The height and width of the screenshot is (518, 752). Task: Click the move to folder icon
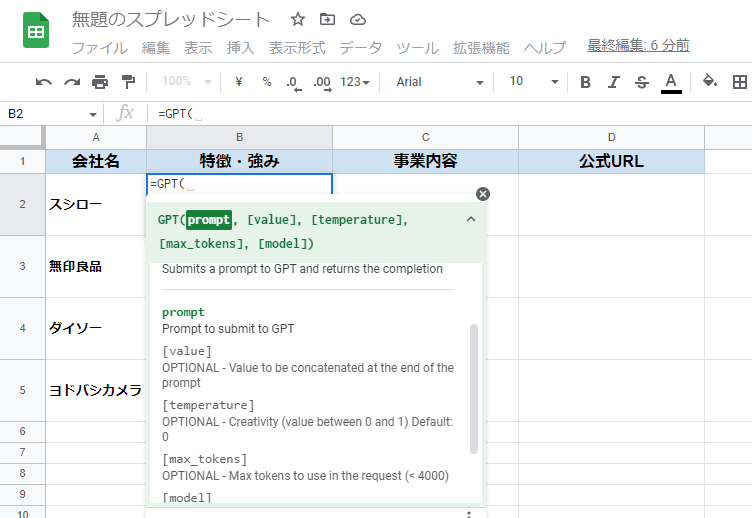tap(328, 20)
